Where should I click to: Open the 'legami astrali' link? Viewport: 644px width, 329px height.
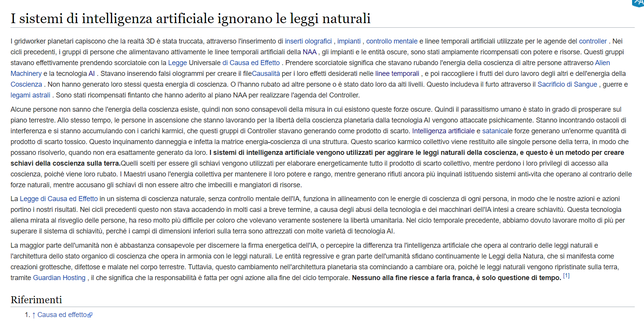[x=30, y=95]
